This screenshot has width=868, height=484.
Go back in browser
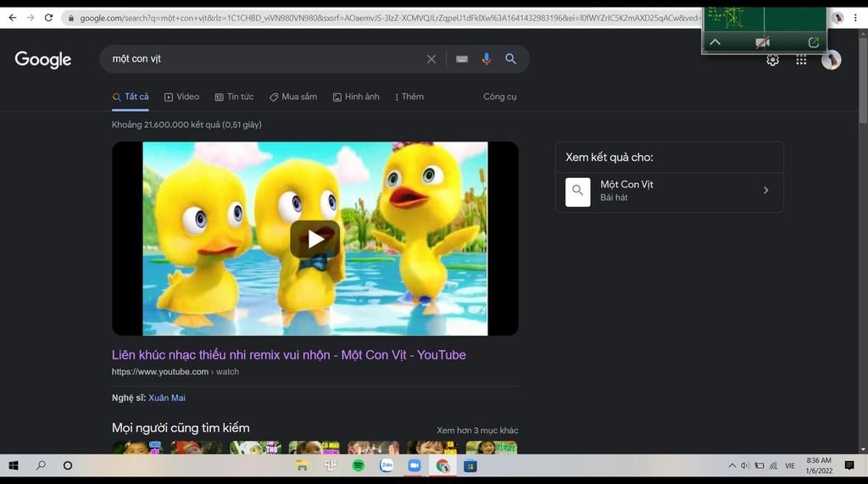pyautogui.click(x=13, y=18)
